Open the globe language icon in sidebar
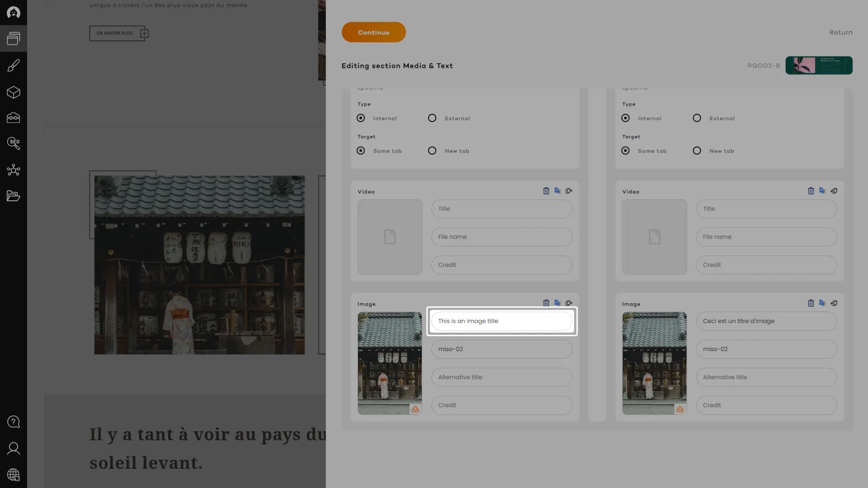Viewport: 868px width, 488px height. pos(14,475)
